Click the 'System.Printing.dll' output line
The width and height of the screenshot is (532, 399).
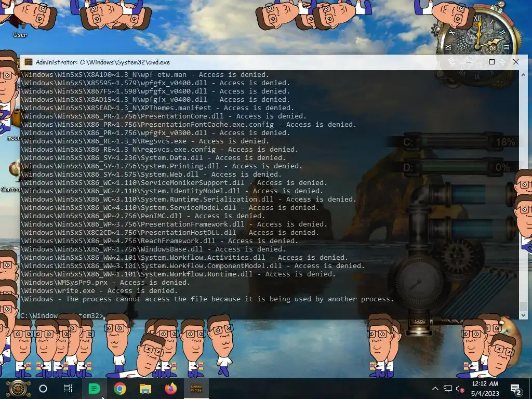162,166
